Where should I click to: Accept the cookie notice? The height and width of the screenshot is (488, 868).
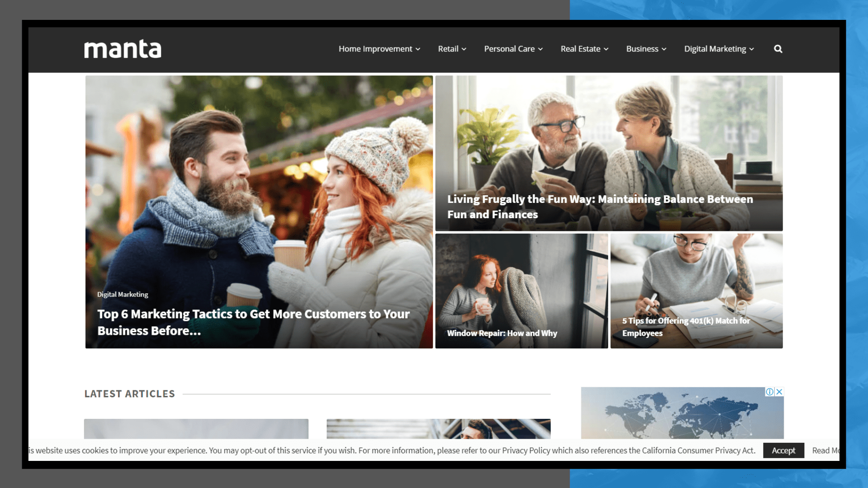point(783,450)
